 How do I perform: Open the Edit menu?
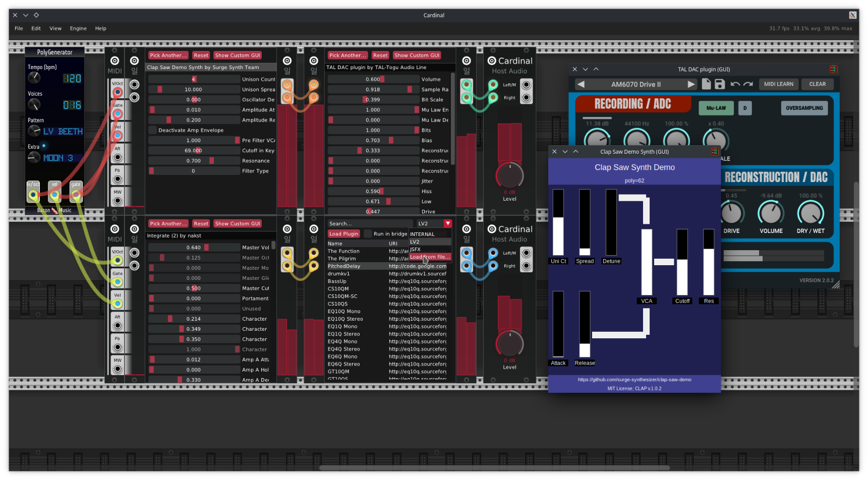tap(36, 28)
